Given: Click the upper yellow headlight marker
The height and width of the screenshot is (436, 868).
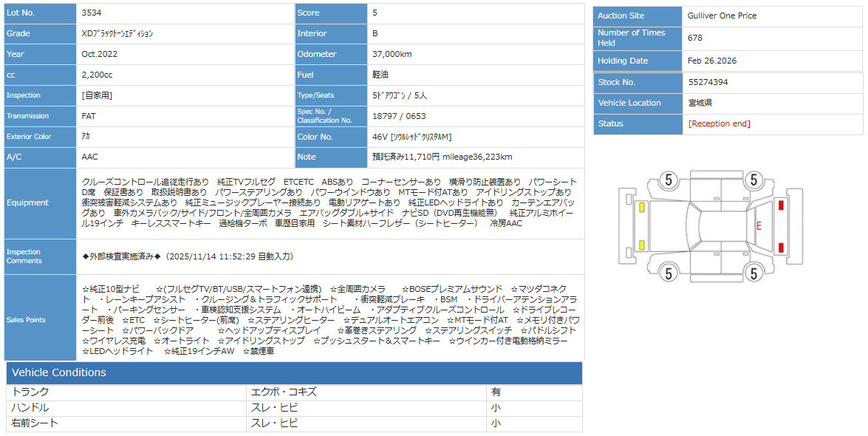Looking at the screenshot, I should pyautogui.click(x=641, y=206).
